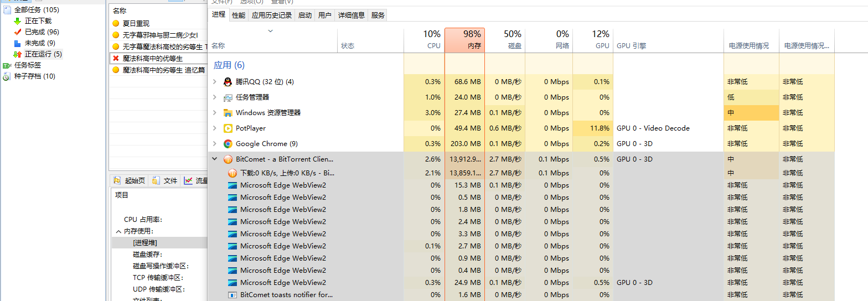The width and height of the screenshot is (868, 301).
Task: Open the 用户 tab
Action: pyautogui.click(x=325, y=15)
